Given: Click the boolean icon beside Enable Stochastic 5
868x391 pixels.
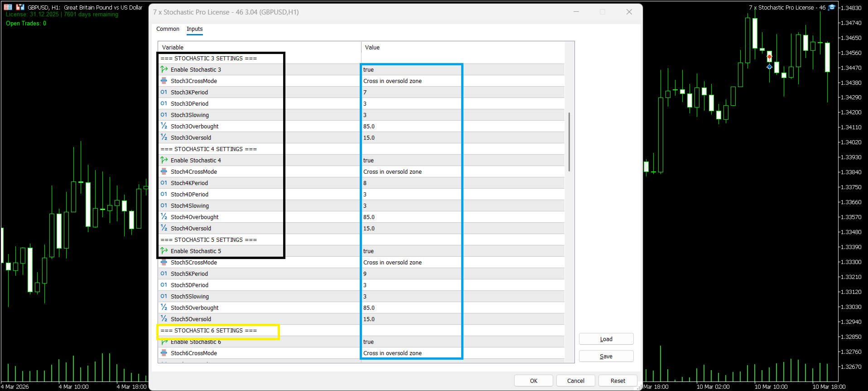Looking at the screenshot, I should point(164,251).
